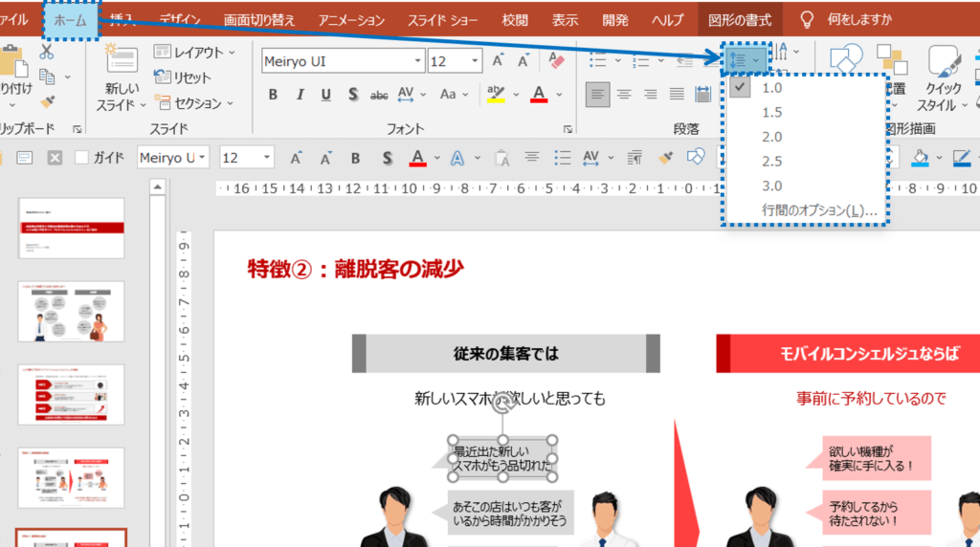Click the quick styles クイックスタイル button
Viewport: 980px width, 547px height.
pos(943,78)
